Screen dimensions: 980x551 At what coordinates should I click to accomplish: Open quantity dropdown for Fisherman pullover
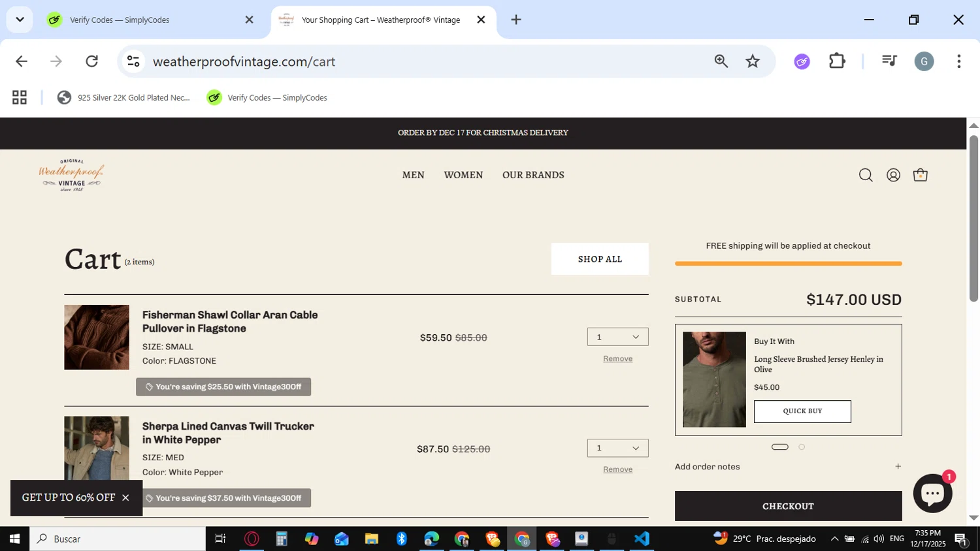pyautogui.click(x=618, y=337)
